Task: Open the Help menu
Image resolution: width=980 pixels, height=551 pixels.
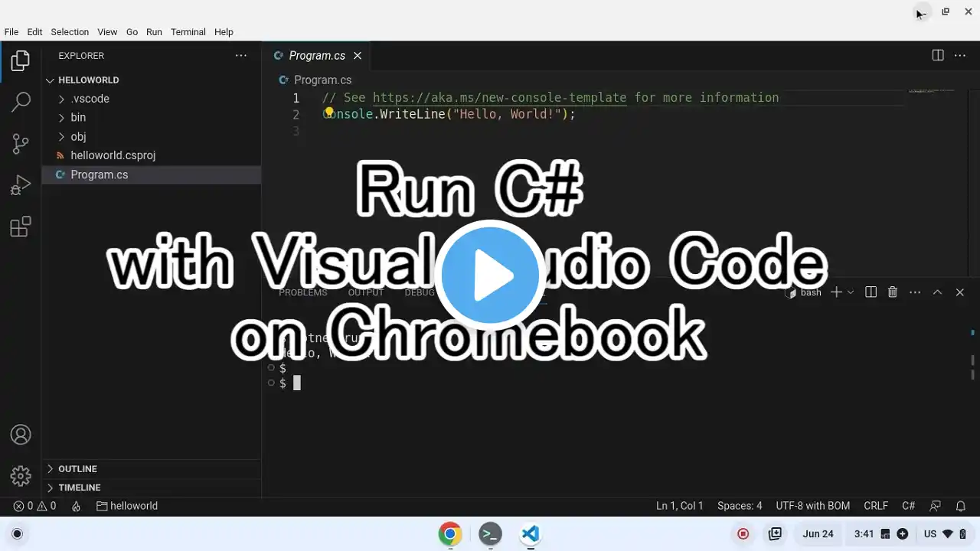Action: click(x=224, y=32)
